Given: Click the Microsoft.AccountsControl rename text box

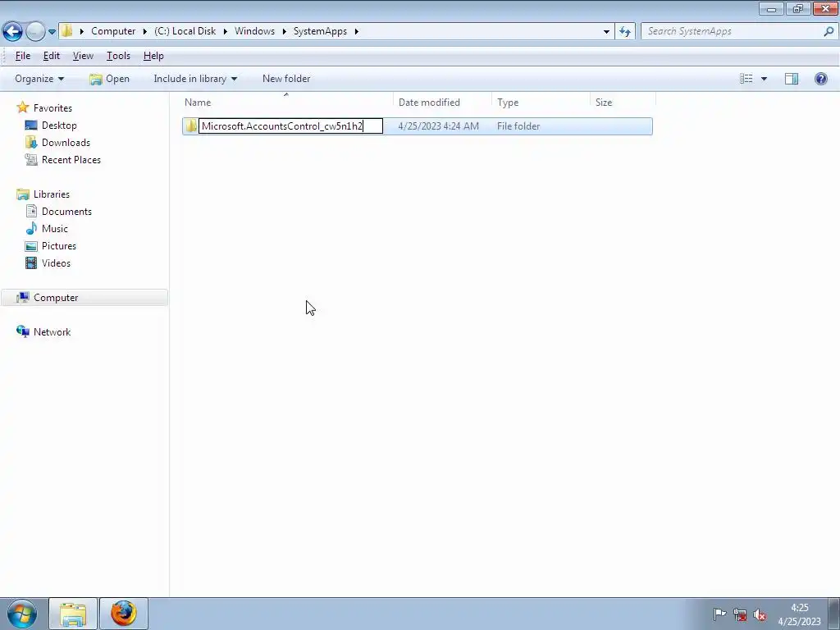Looking at the screenshot, I should [x=291, y=126].
